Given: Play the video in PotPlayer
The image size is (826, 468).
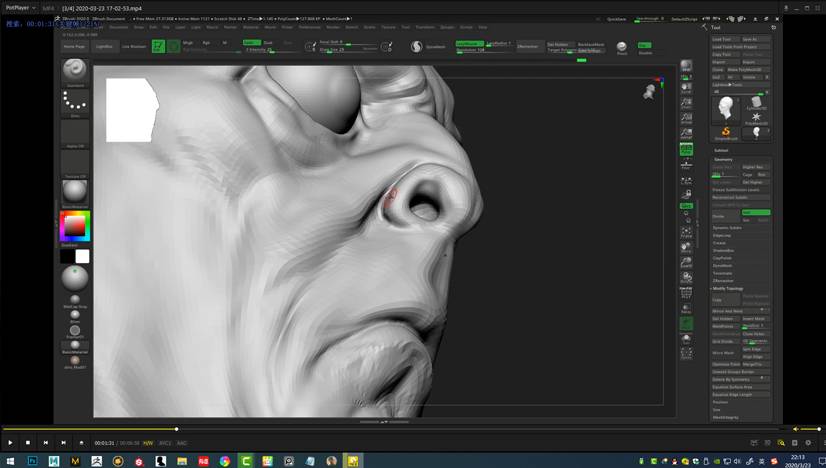Looking at the screenshot, I should [x=10, y=443].
